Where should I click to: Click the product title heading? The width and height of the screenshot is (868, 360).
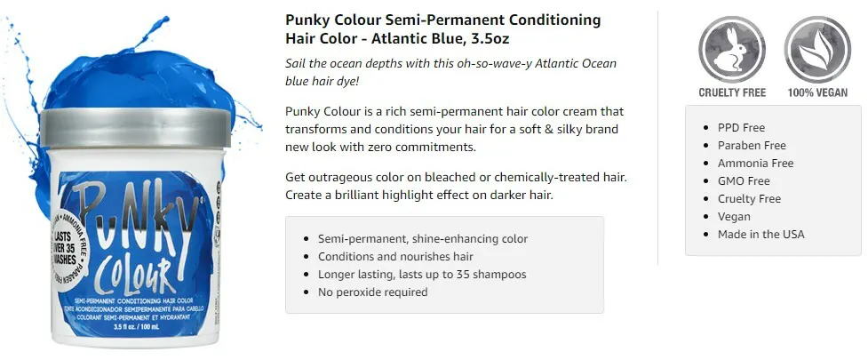[442, 29]
